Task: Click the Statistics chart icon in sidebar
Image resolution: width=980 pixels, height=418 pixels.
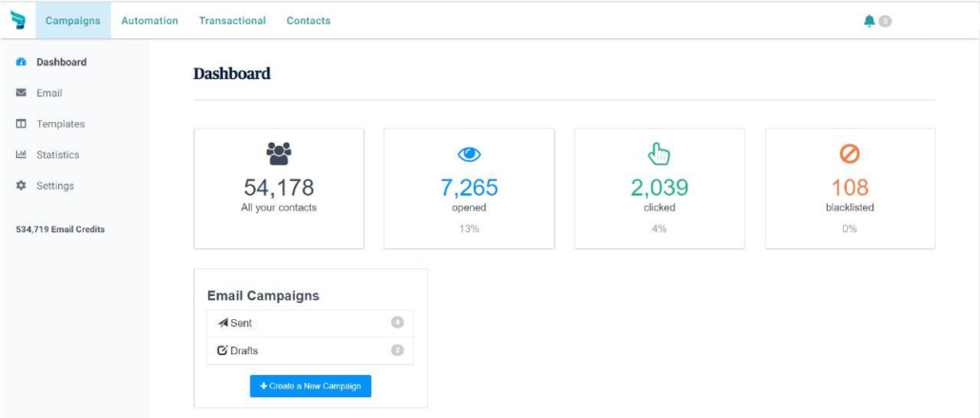Action: click(x=21, y=154)
